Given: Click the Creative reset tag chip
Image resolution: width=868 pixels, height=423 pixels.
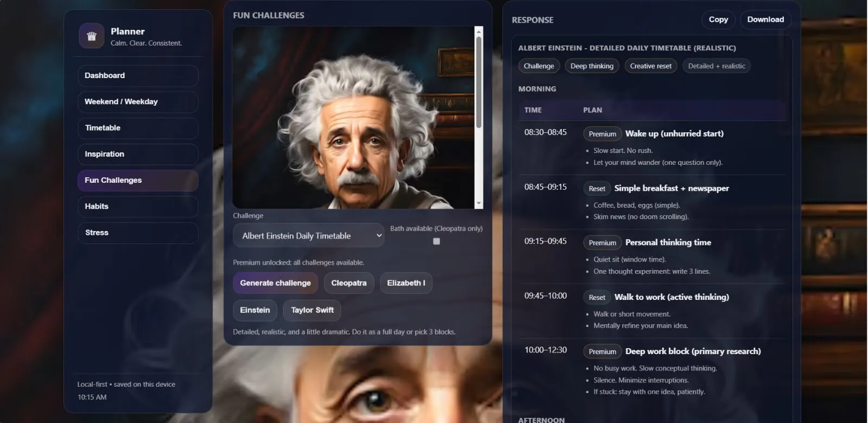Looking at the screenshot, I should click(x=650, y=66).
